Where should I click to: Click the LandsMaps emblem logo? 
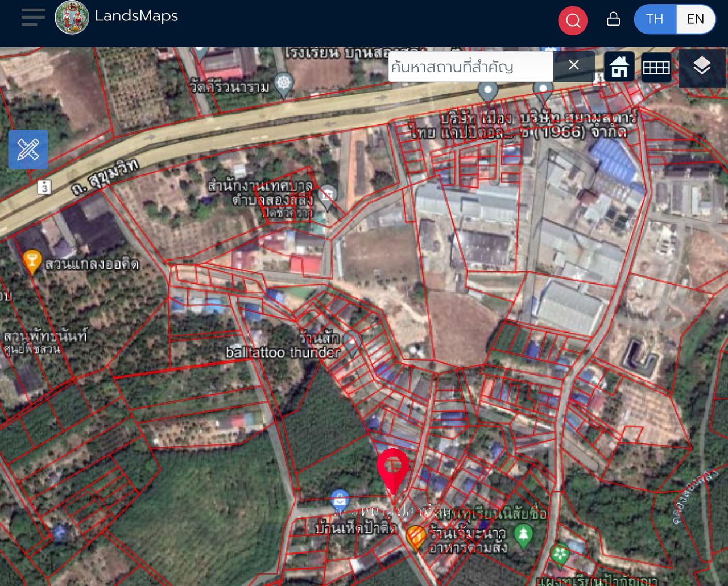click(72, 18)
